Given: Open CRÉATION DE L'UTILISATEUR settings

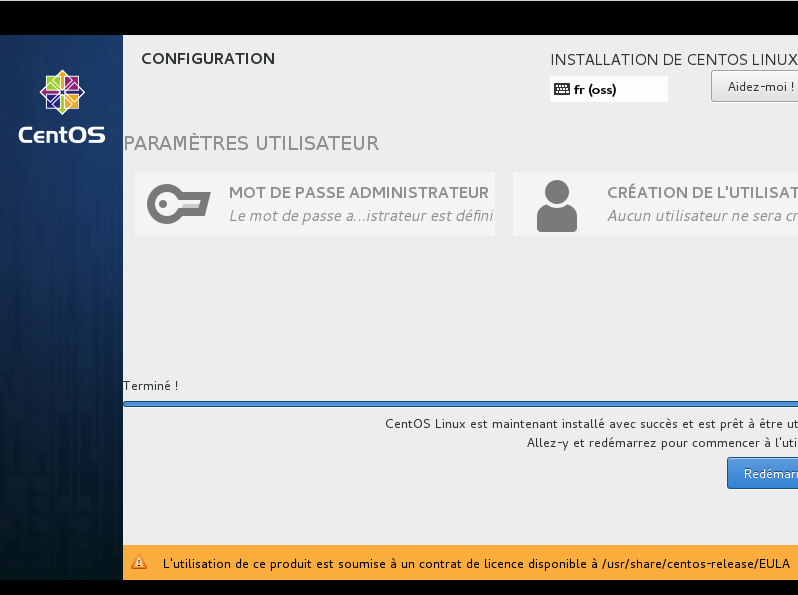Looking at the screenshot, I should [x=701, y=193].
